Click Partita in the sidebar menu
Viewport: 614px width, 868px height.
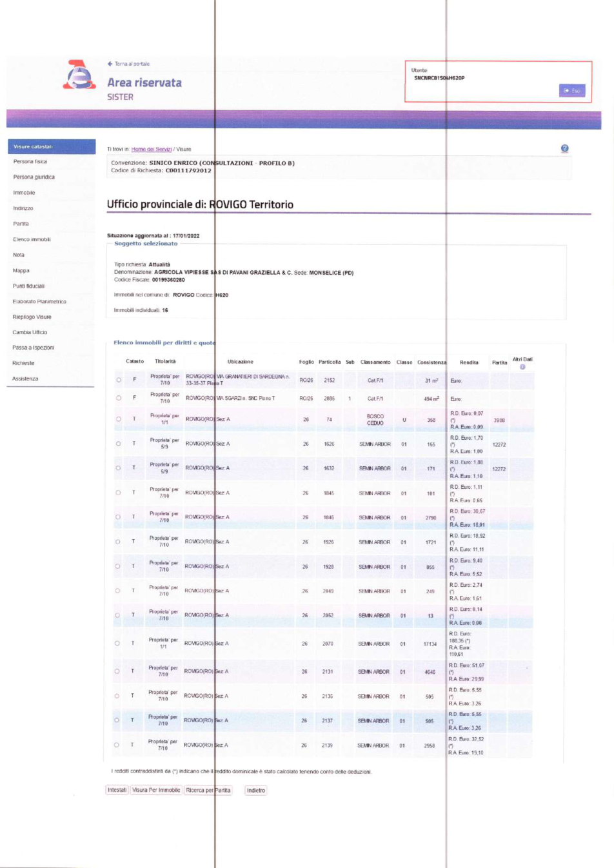tap(21, 224)
